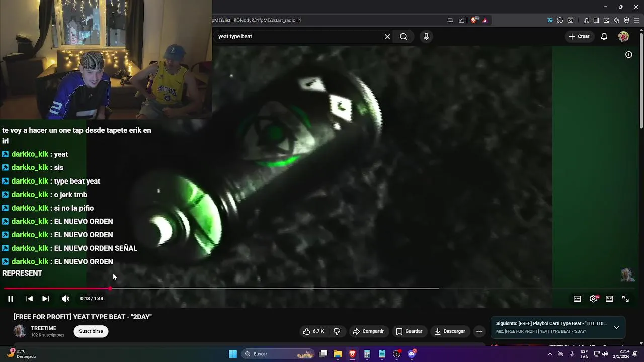Enter fullscreen mode
Viewport: 644px width, 362px height.
point(625,299)
